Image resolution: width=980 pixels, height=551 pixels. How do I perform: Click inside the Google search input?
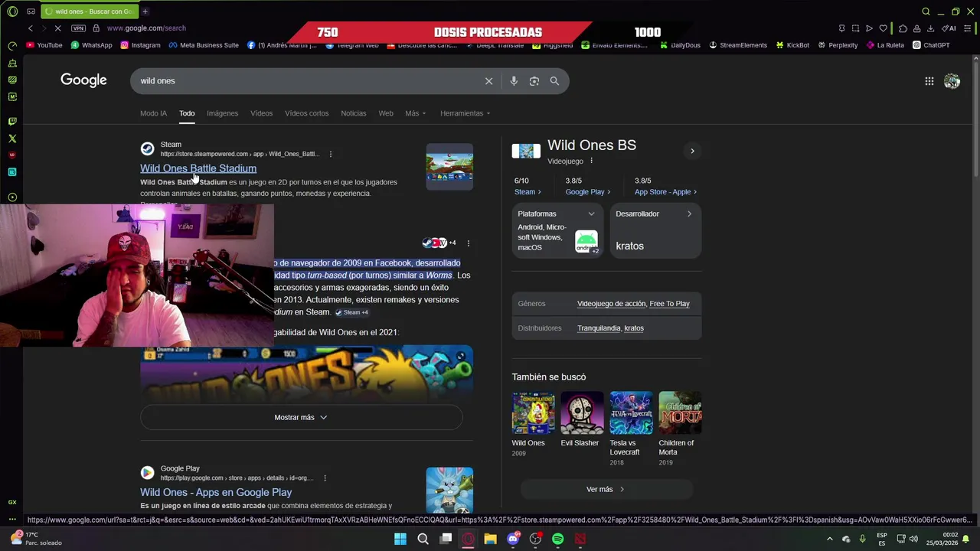coord(306,81)
